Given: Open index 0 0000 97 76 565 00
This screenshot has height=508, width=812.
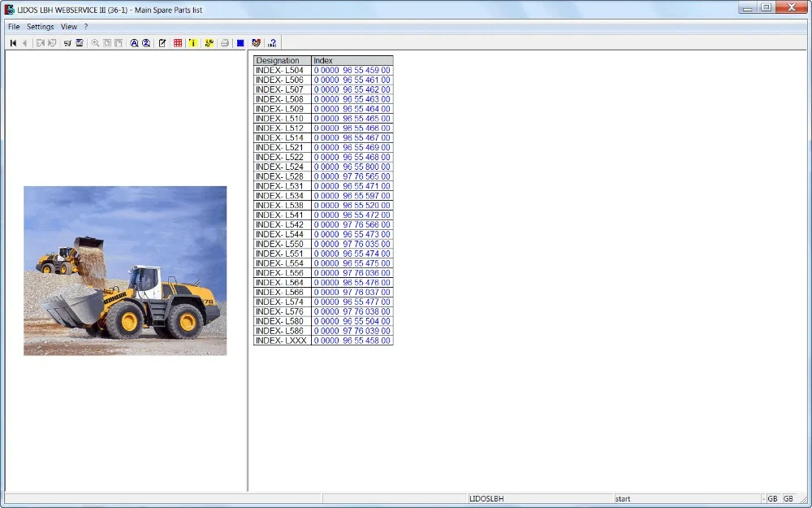Looking at the screenshot, I should pyautogui.click(x=352, y=176).
